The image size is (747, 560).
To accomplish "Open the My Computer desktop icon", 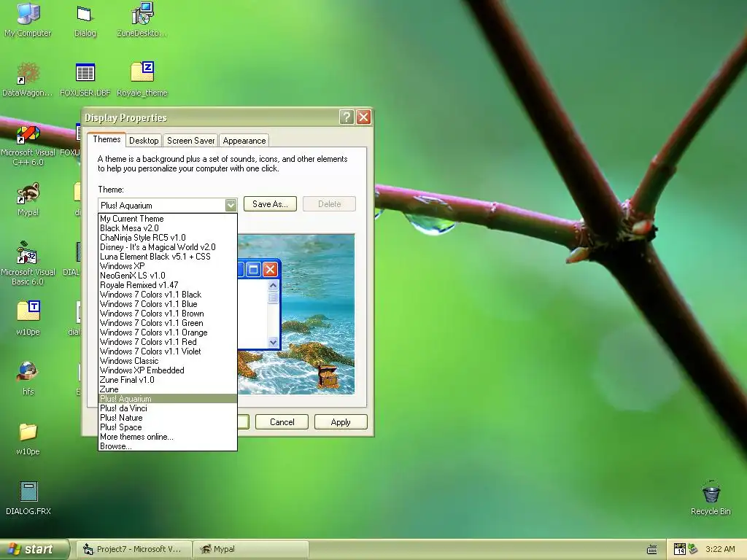I will (x=28, y=19).
